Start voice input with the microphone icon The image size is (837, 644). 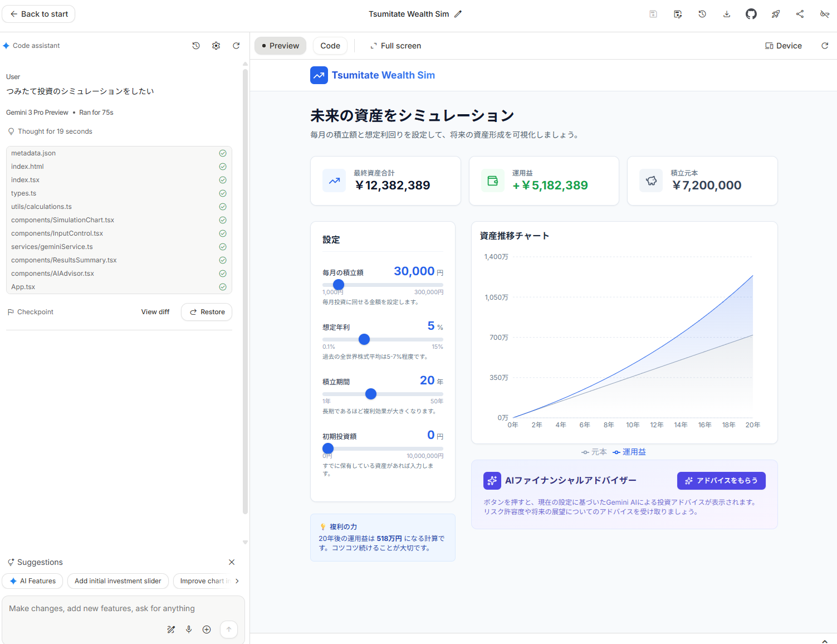189,630
